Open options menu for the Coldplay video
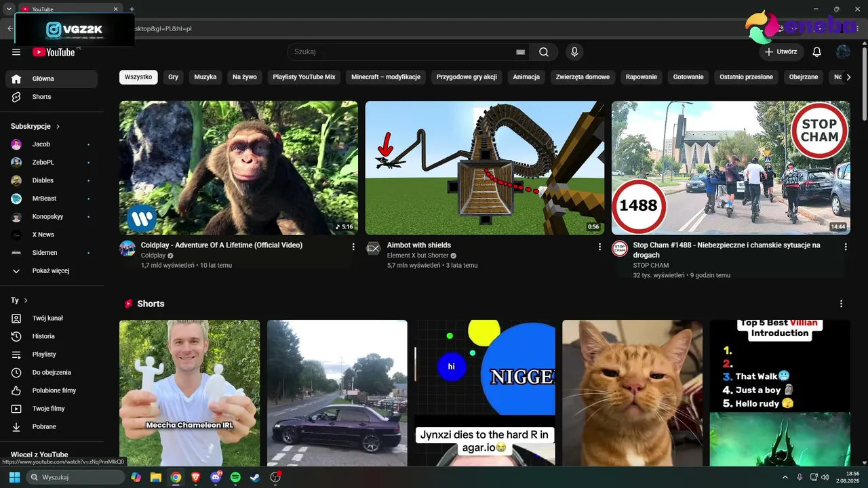Image resolution: width=868 pixels, height=488 pixels. pyautogui.click(x=353, y=247)
